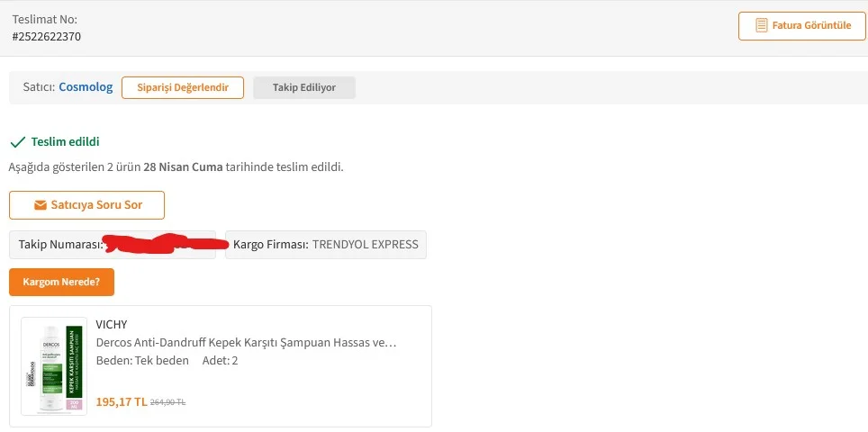Click the Kargom Nerede? tracking button

[x=61, y=282]
